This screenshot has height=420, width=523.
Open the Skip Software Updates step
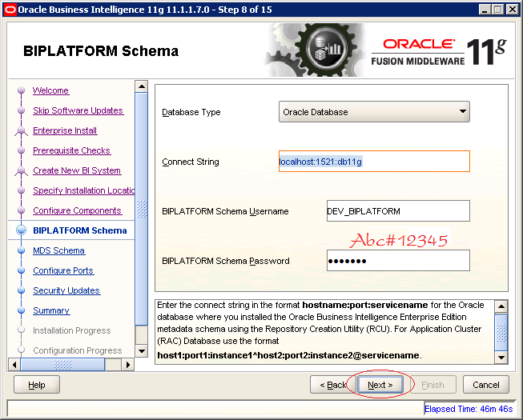[x=78, y=110]
